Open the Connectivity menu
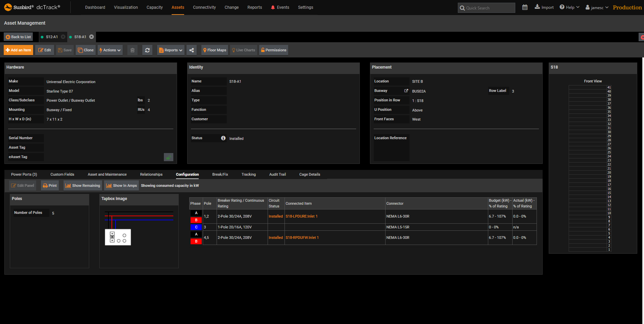The image size is (644, 324). [204, 7]
